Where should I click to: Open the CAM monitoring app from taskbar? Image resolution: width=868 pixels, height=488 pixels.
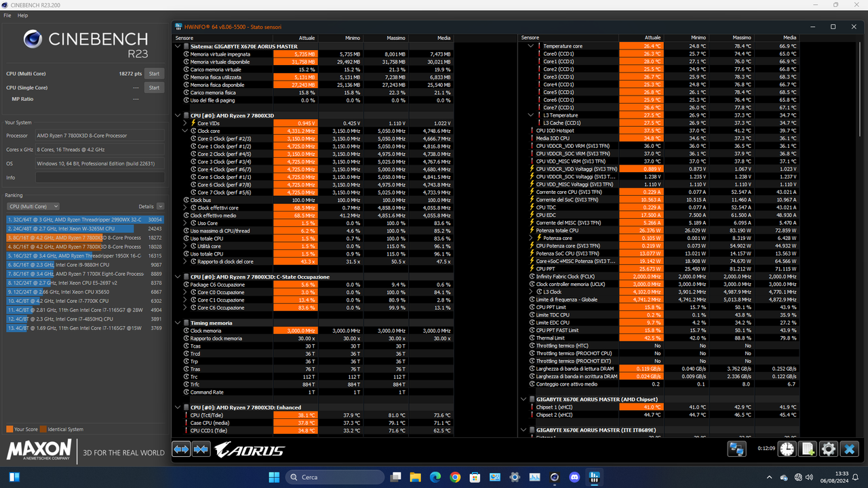pos(554,478)
